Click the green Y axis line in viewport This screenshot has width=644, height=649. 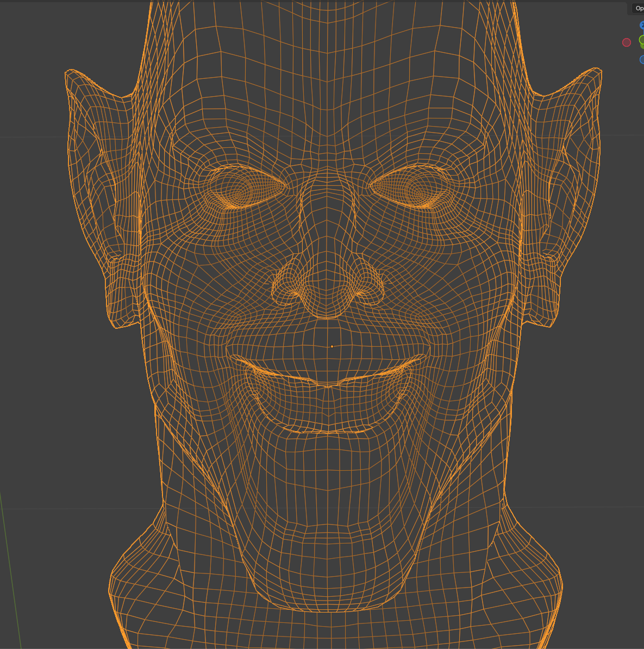point(11,571)
